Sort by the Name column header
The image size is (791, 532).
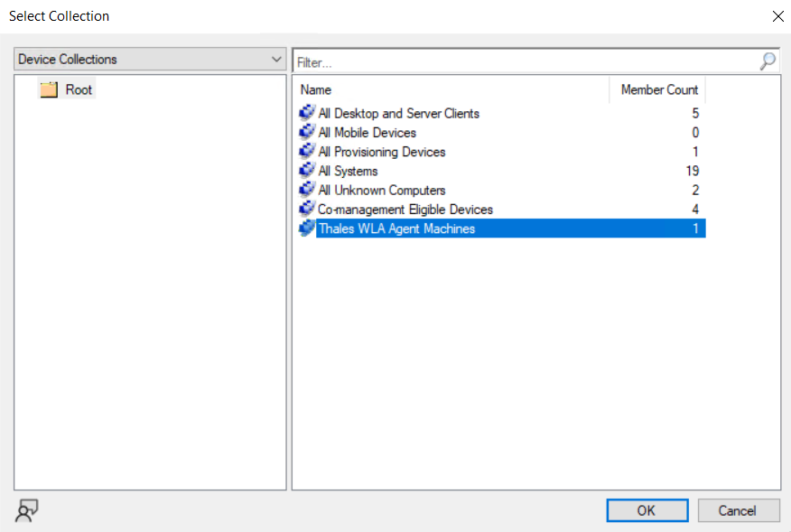[452, 89]
